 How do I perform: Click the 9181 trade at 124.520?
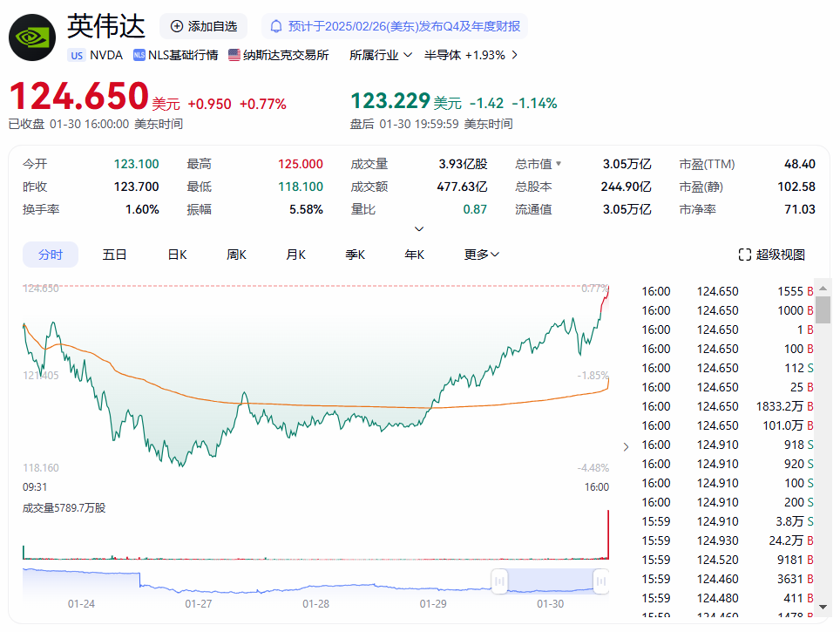click(x=728, y=560)
